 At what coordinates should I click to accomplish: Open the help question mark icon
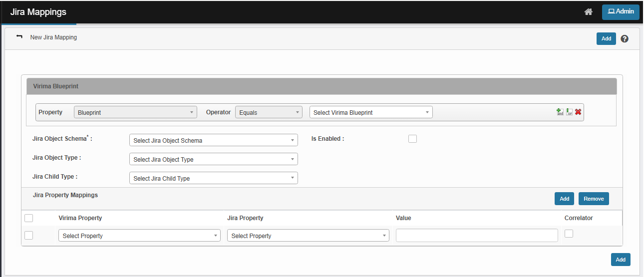[624, 38]
